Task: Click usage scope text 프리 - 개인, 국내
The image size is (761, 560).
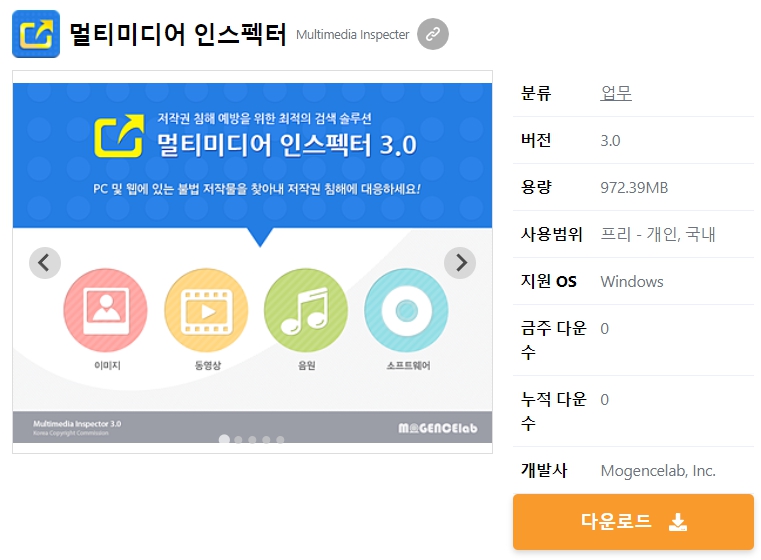Action: click(658, 234)
